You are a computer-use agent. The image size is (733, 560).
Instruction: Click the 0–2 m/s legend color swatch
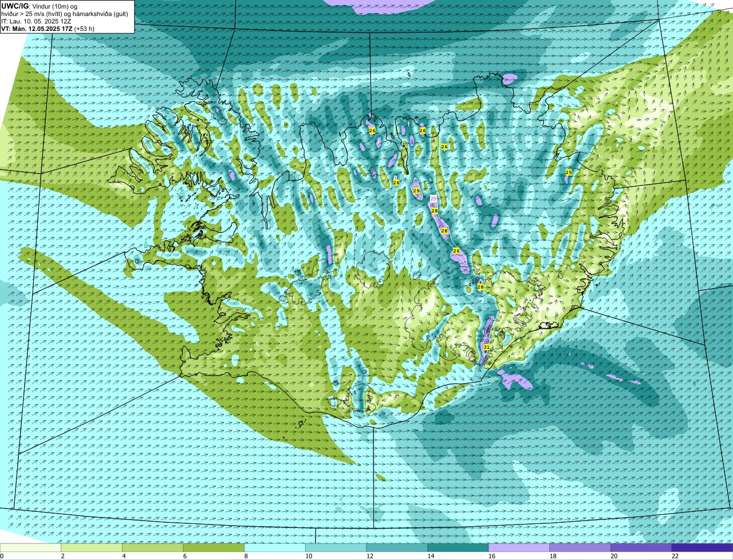(x=30, y=547)
